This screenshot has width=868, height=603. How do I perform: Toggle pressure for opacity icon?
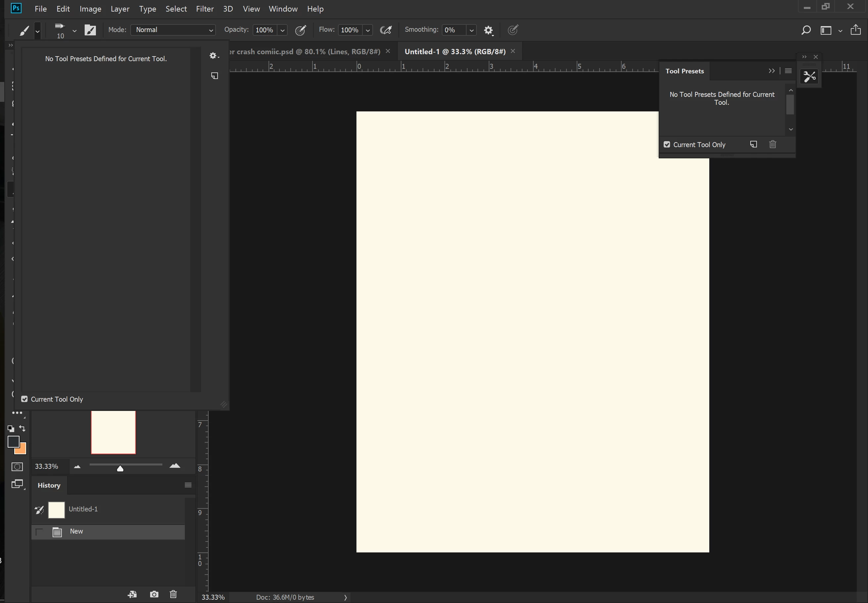click(301, 30)
